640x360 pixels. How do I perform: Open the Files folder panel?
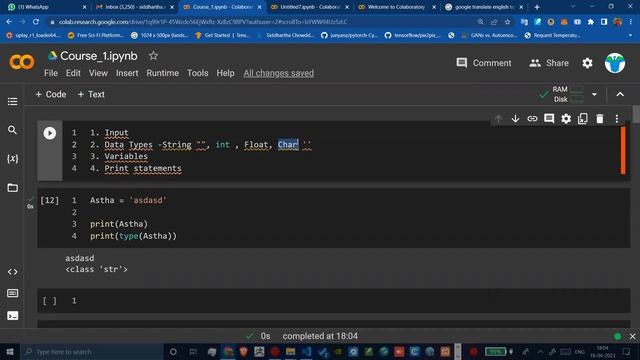(13, 188)
